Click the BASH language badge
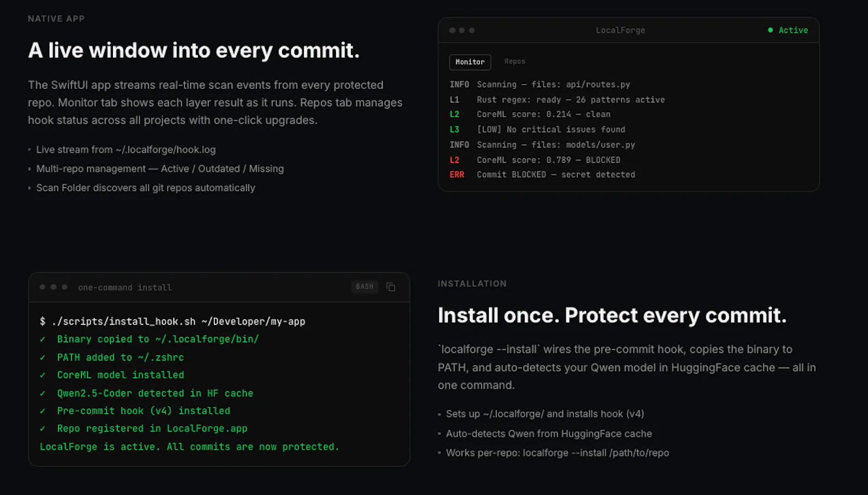Viewport: 868px width, 495px height. [365, 287]
